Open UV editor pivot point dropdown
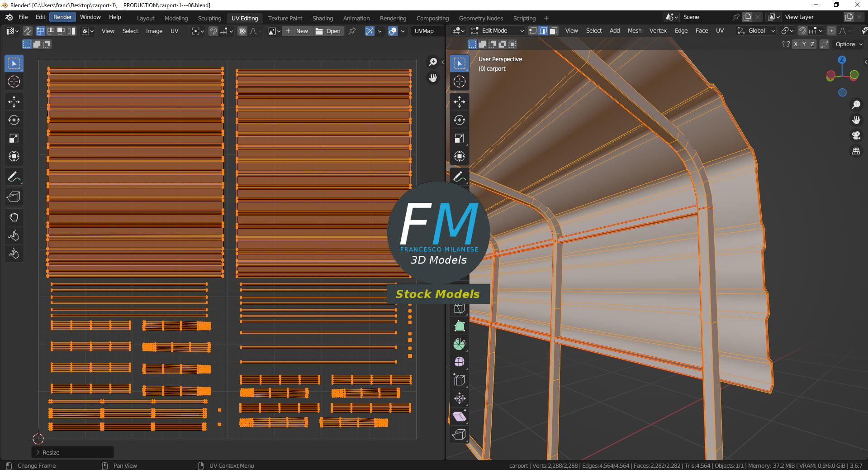The width and height of the screenshot is (868, 470). click(198, 31)
